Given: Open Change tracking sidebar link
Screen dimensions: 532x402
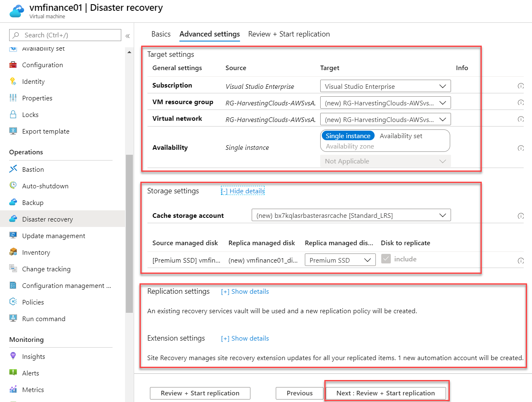Looking at the screenshot, I should pyautogui.click(x=46, y=269).
